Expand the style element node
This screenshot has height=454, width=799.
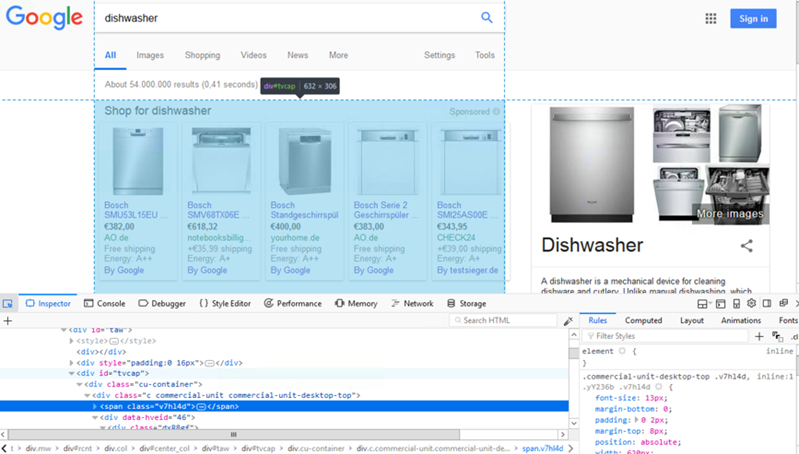click(72, 341)
